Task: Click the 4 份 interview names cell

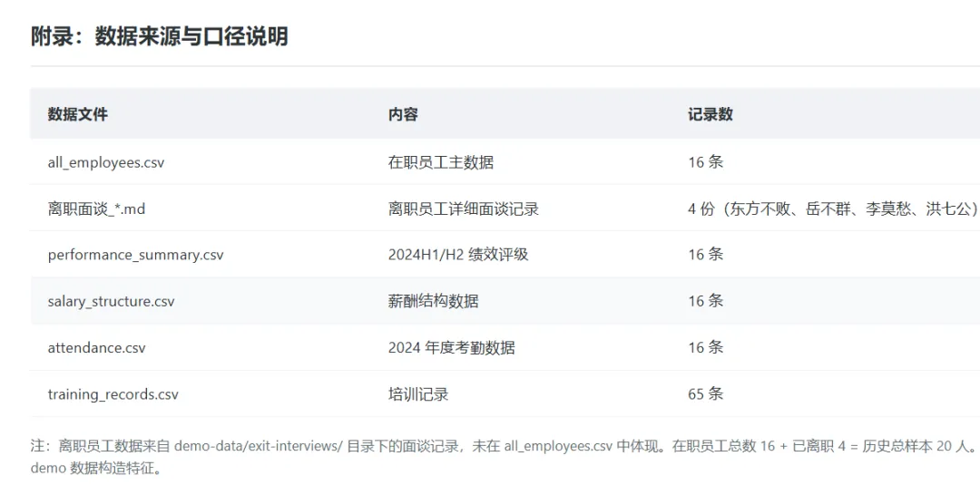Action: (833, 209)
